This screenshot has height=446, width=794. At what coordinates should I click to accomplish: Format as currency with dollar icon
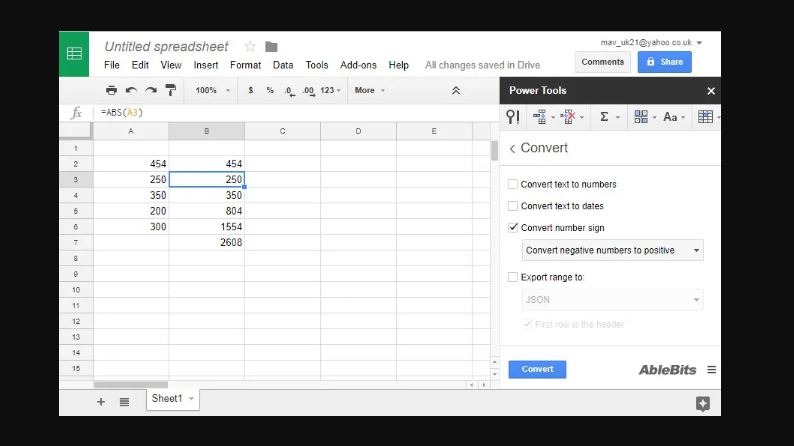click(x=251, y=90)
